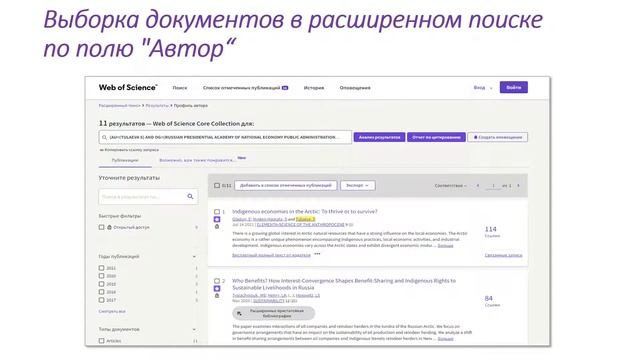This screenshot has height=360, width=640.
Task: Check the 2021 publication year filter
Action: 102,268
